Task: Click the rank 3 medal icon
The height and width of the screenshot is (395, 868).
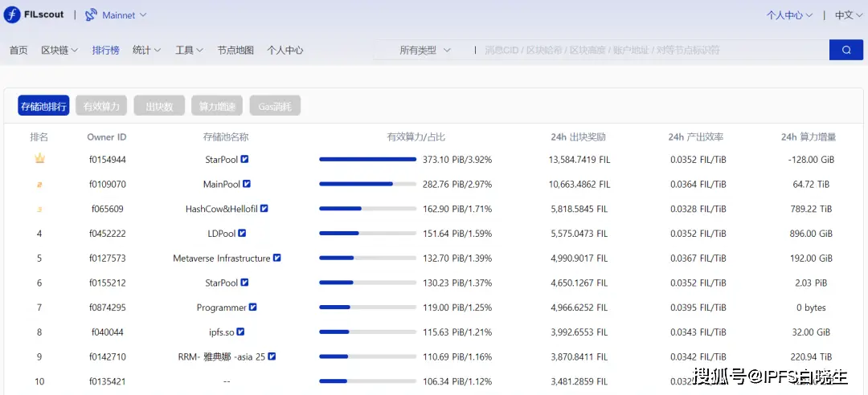Action: click(x=39, y=209)
